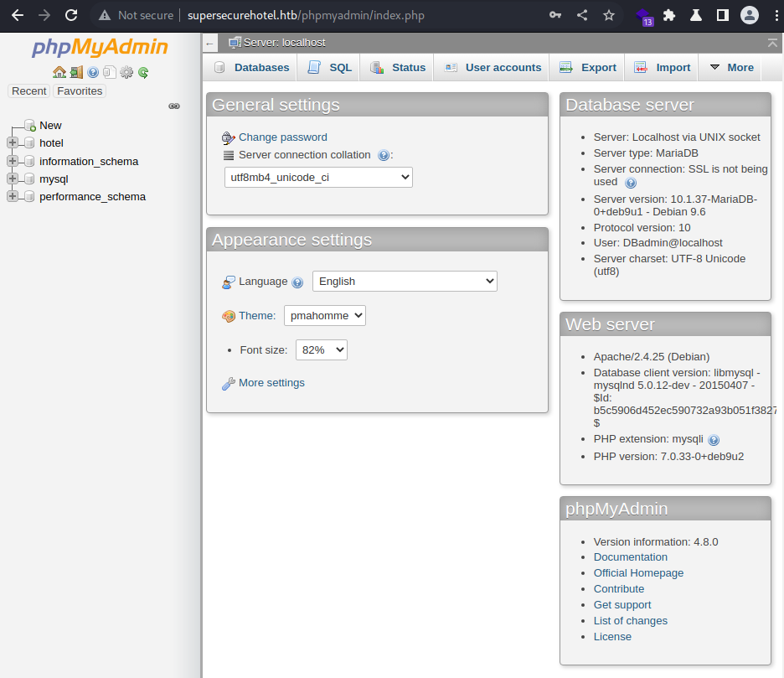Click the SSL help icon in Database server
Image resolution: width=784 pixels, height=678 pixels.
(x=631, y=183)
